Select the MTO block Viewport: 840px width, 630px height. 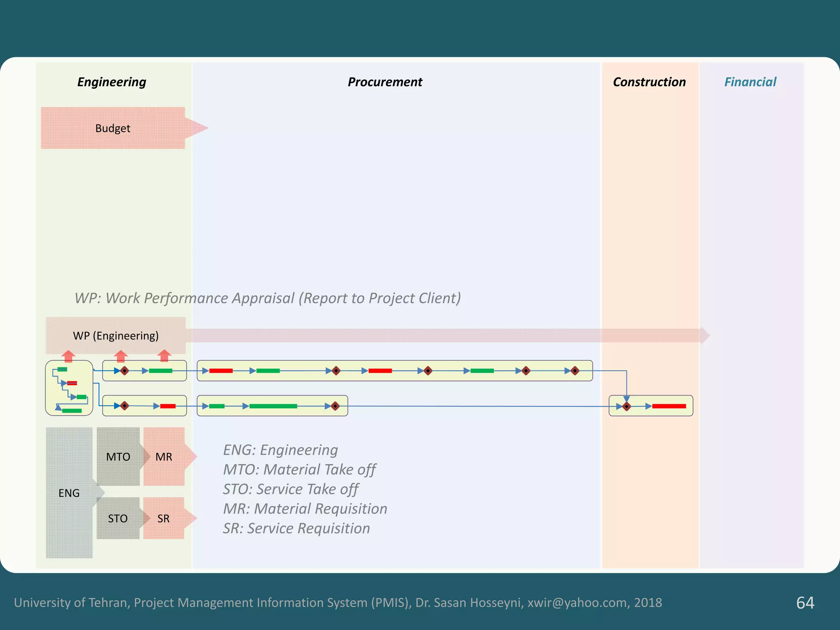[118, 457]
